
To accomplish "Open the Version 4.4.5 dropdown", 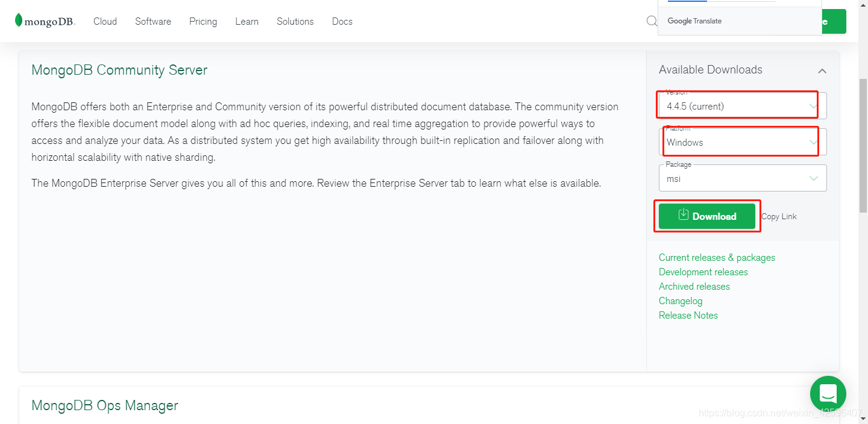I will coord(741,106).
